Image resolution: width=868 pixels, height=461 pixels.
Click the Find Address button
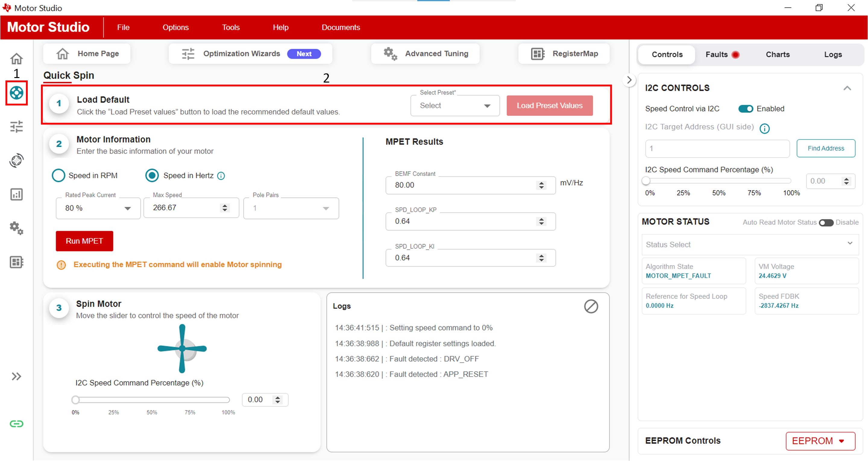click(x=825, y=148)
